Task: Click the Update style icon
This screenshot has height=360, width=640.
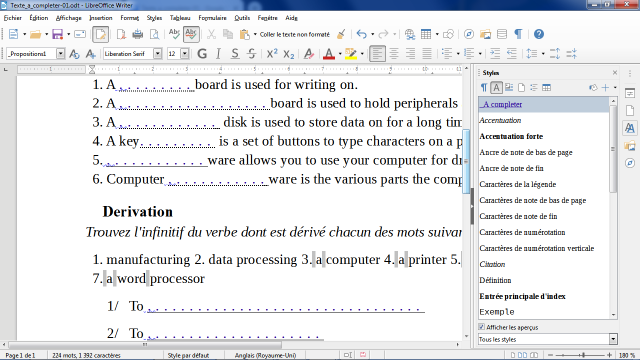Action: pyautogui.click(x=74, y=54)
